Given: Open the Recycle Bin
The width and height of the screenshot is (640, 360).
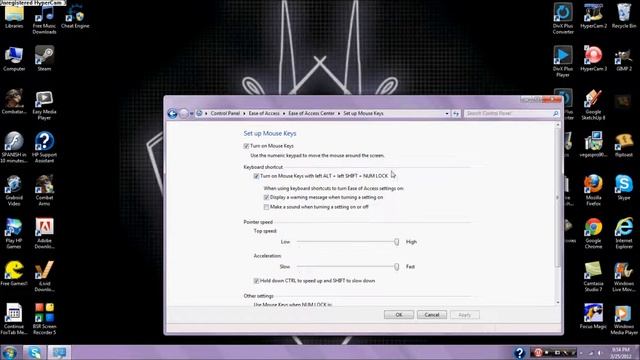Looking at the screenshot, I should (624, 16).
